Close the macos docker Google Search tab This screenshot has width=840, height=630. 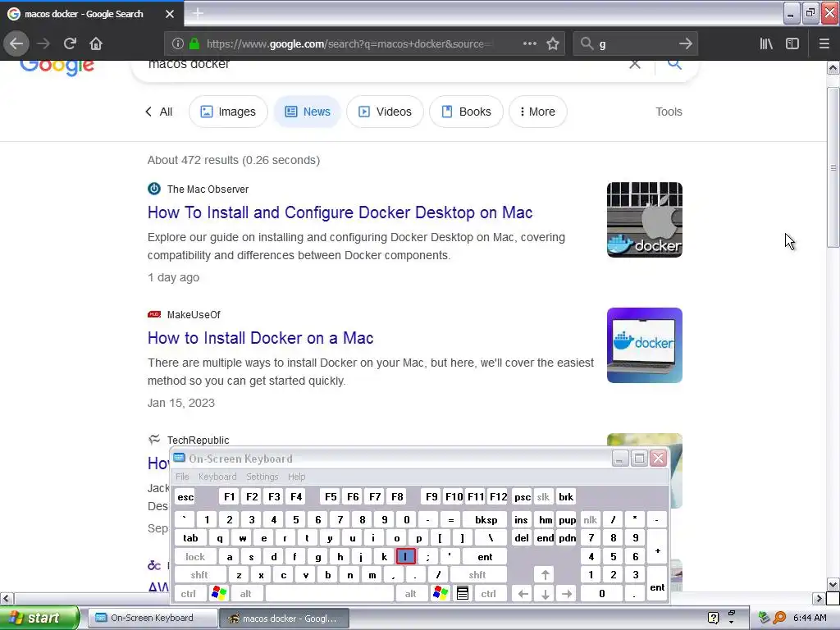(169, 14)
